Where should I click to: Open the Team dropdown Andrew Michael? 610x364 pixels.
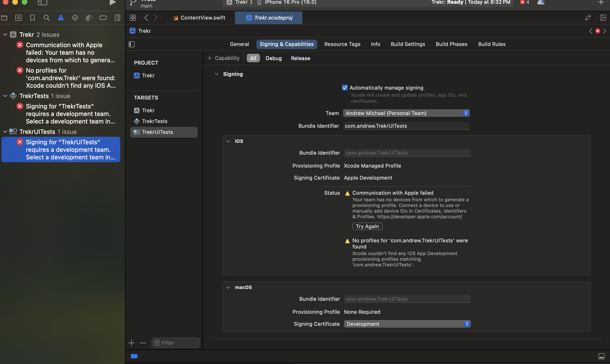(406, 113)
